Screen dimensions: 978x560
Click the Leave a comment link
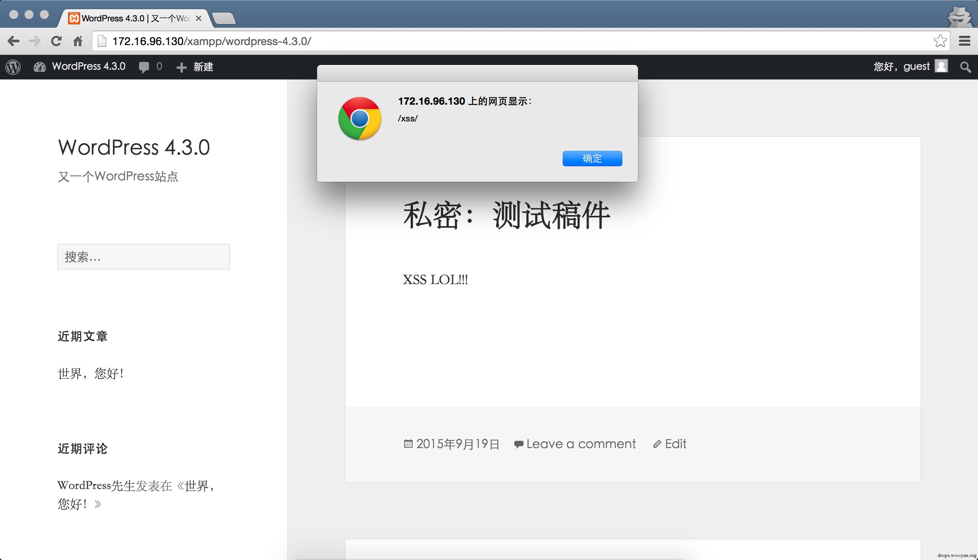[x=580, y=444]
